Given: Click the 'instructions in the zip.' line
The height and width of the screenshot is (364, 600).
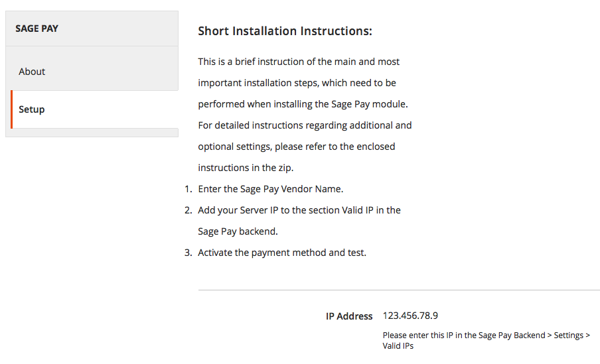Looking at the screenshot, I should point(246,168).
